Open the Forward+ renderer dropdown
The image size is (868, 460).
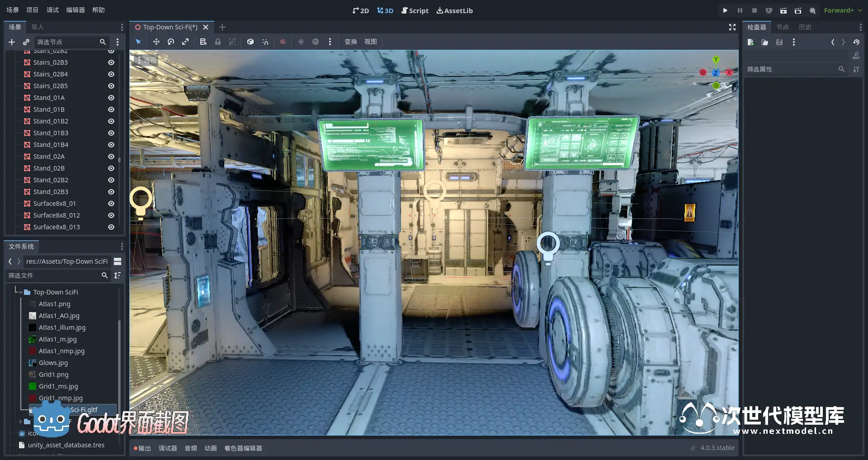(842, 10)
